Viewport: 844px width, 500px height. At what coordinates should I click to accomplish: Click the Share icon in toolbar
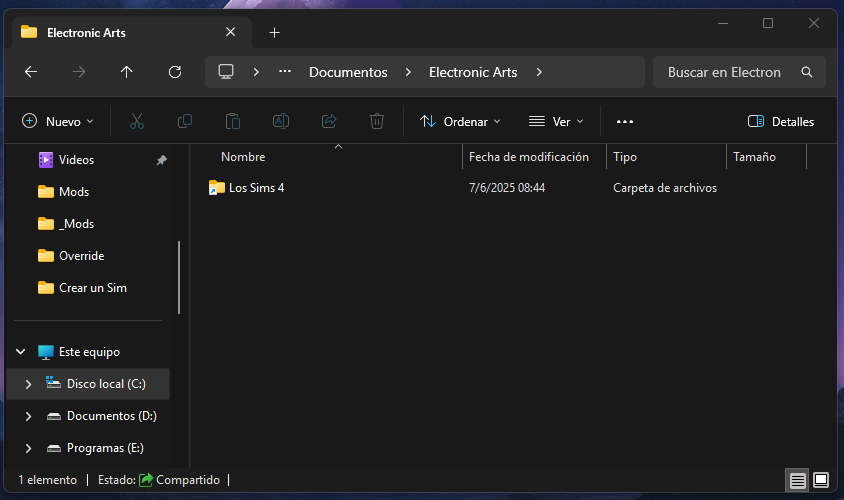[x=329, y=121]
